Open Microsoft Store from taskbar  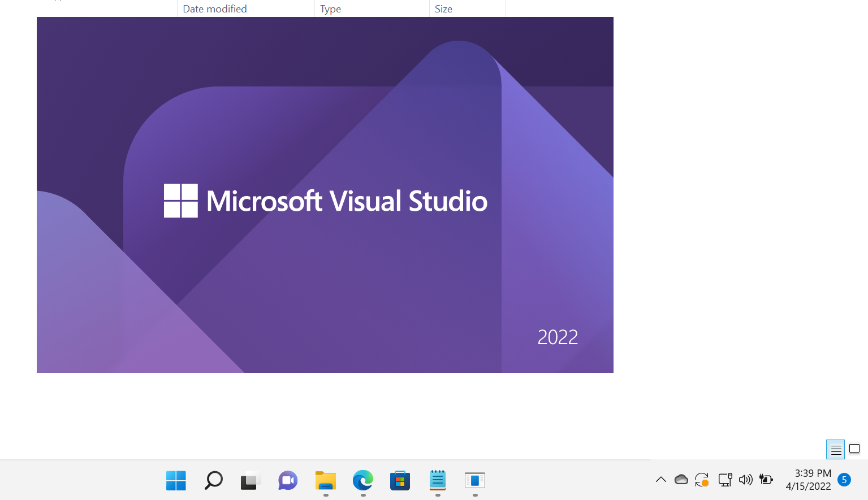coord(400,481)
